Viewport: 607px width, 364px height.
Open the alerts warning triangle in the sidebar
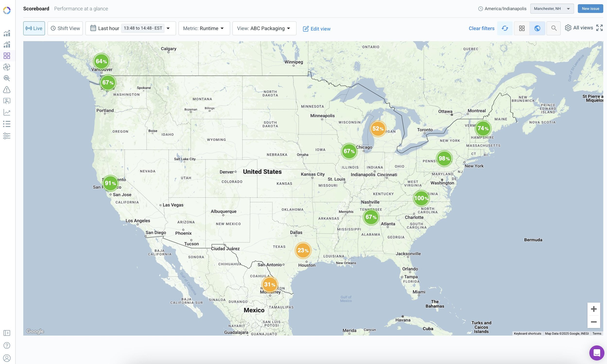coord(7,90)
